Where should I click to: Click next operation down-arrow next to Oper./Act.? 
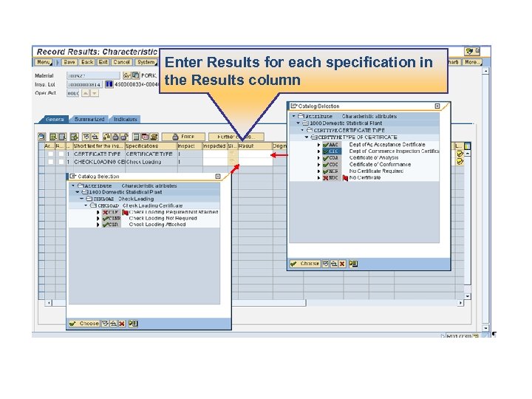pos(95,93)
